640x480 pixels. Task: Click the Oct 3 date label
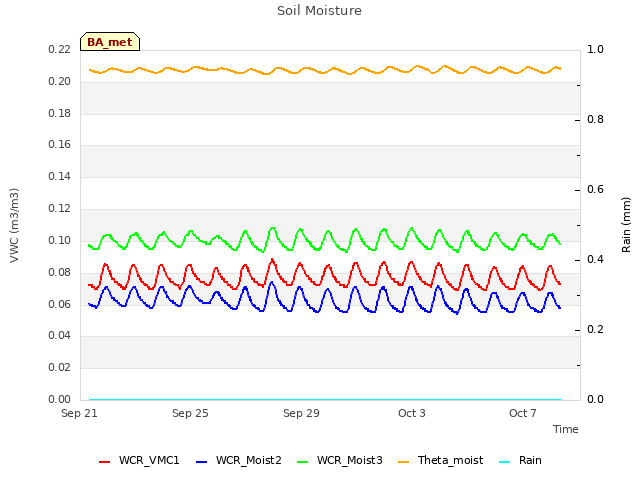[412, 413]
